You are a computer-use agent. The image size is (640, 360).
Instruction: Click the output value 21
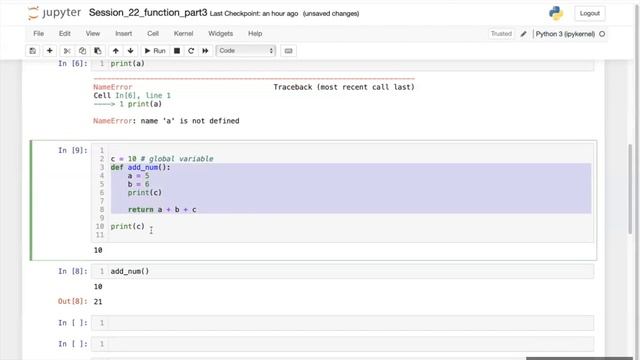[98, 302]
